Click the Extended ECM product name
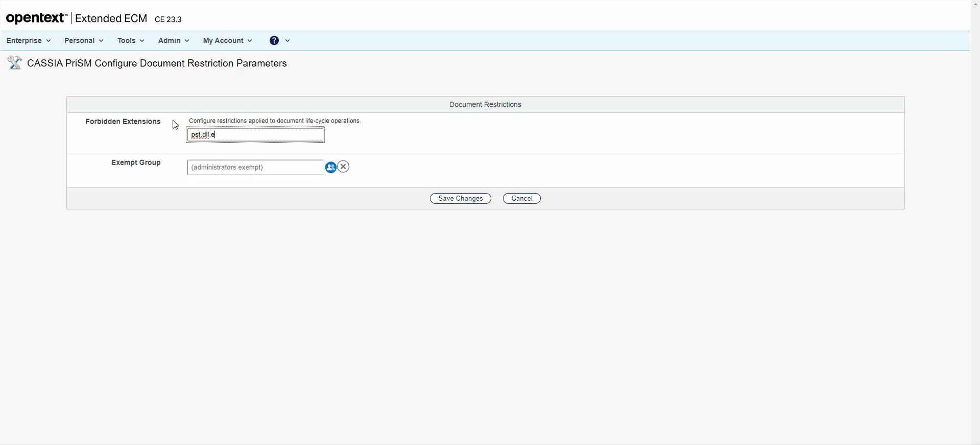 click(111, 18)
